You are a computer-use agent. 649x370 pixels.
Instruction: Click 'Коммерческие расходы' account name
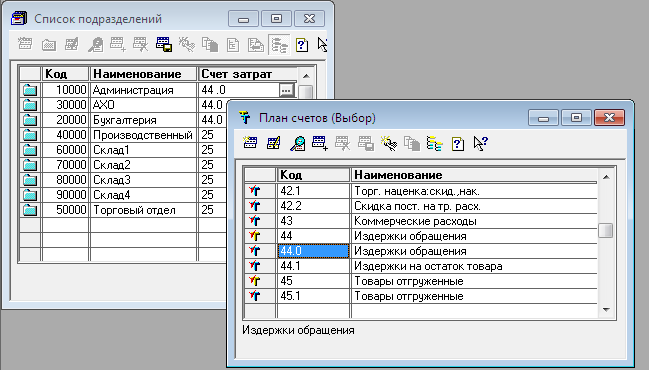(415, 221)
